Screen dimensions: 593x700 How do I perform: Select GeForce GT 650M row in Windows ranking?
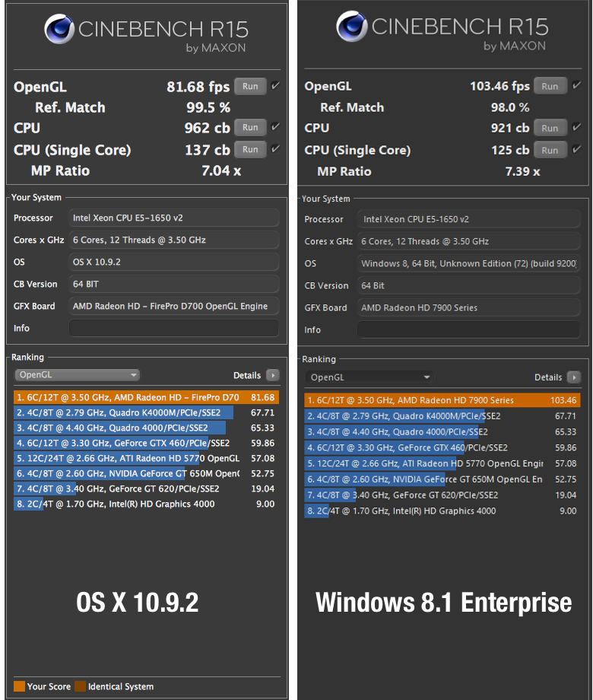[x=442, y=479]
